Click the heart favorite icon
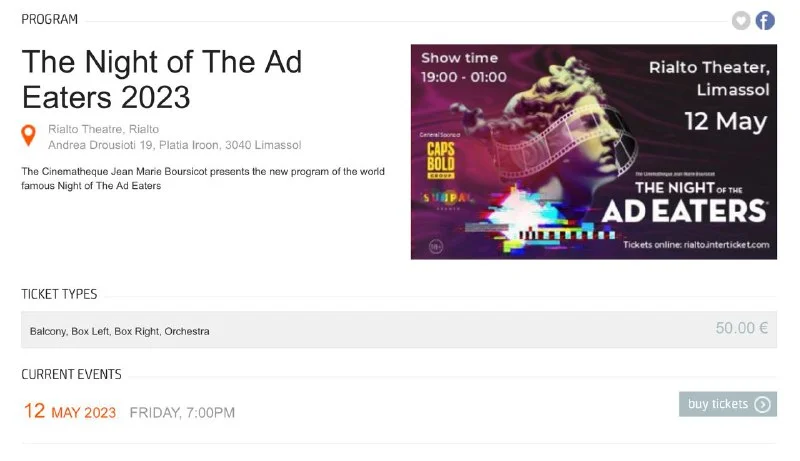Image resolution: width=800 pixels, height=461 pixels. (741, 20)
